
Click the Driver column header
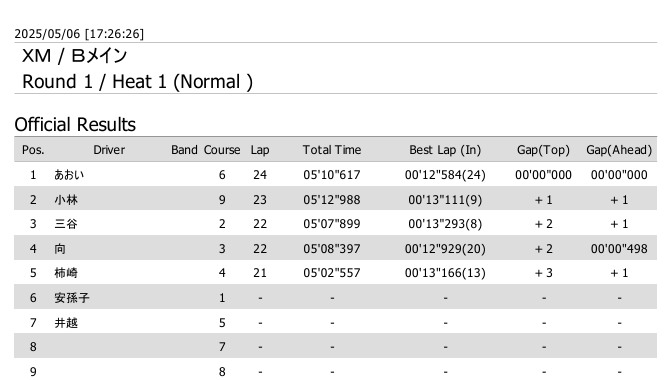(109, 150)
